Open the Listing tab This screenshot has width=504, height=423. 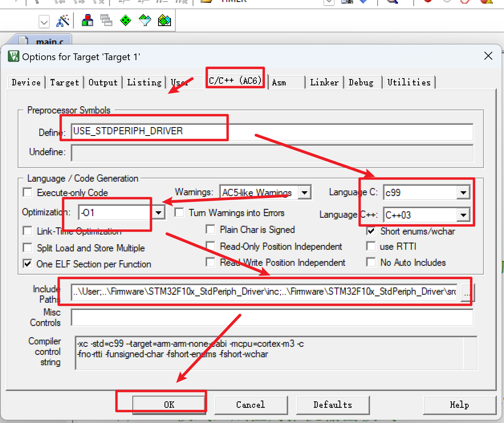pyautogui.click(x=144, y=82)
